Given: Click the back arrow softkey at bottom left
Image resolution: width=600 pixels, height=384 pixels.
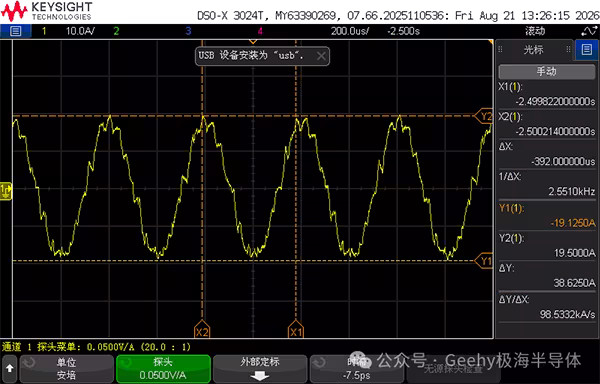Looking at the screenshot, I should (x=10, y=369).
